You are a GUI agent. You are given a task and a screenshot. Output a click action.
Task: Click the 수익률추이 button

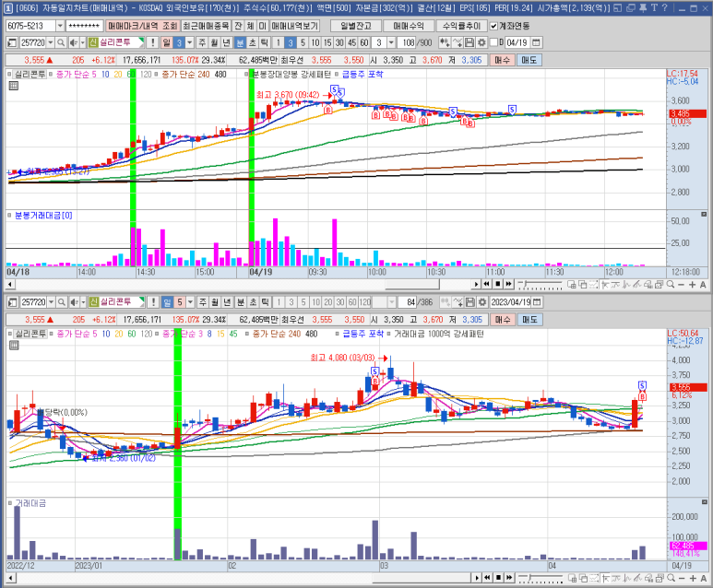(461, 26)
